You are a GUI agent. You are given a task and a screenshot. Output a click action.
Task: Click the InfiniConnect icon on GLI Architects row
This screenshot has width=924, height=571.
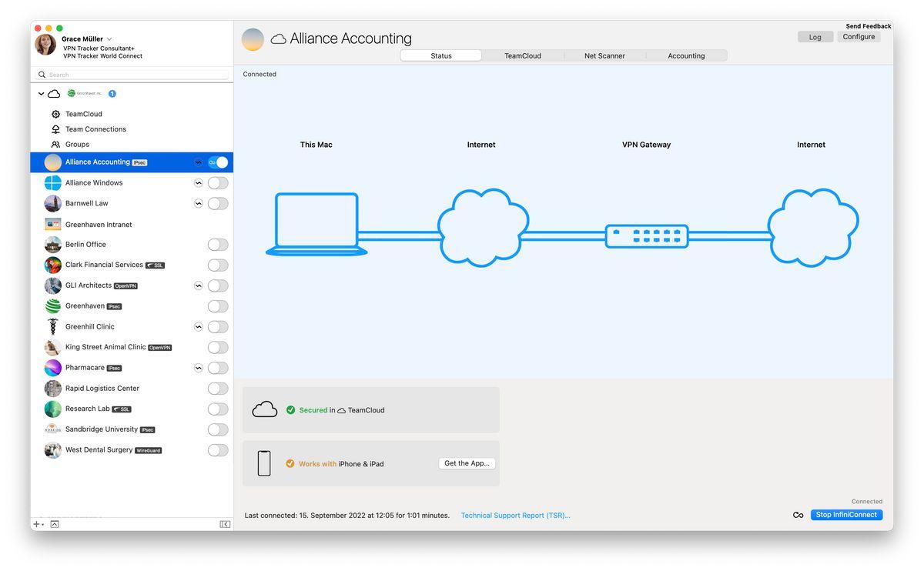[199, 285]
